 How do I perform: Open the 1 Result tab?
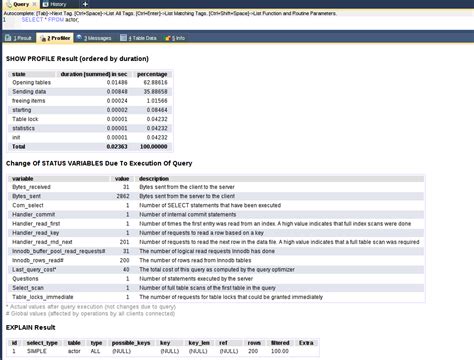pos(19,38)
